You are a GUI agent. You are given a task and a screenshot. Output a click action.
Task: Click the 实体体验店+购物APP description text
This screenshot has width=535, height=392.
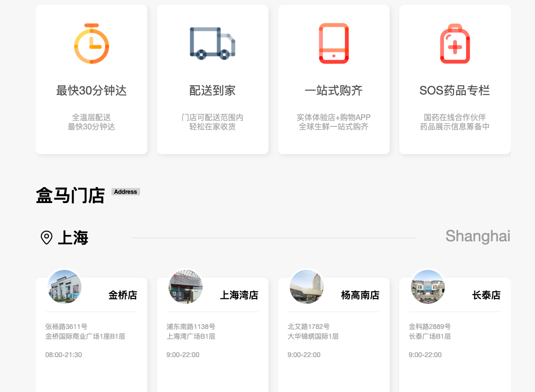pos(334,117)
